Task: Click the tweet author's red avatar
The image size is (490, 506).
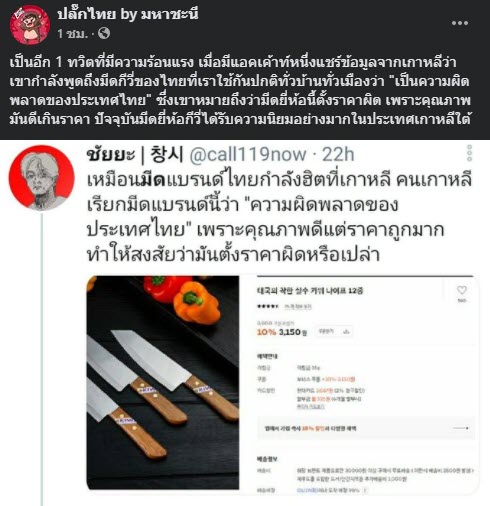Action: [42, 178]
